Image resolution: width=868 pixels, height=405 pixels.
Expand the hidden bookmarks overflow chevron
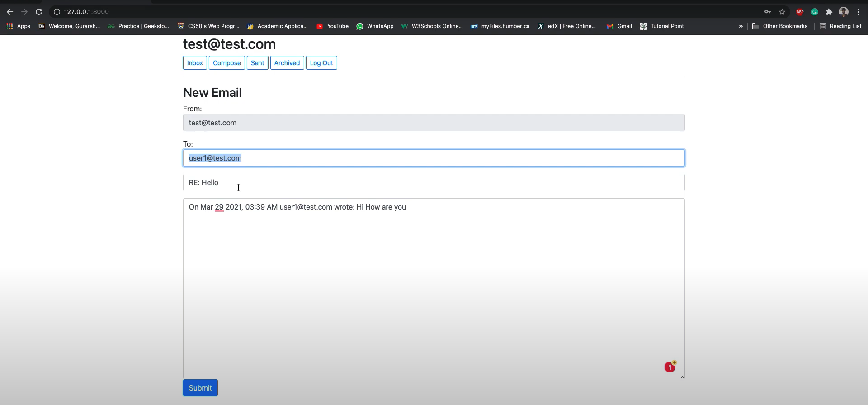[741, 26]
